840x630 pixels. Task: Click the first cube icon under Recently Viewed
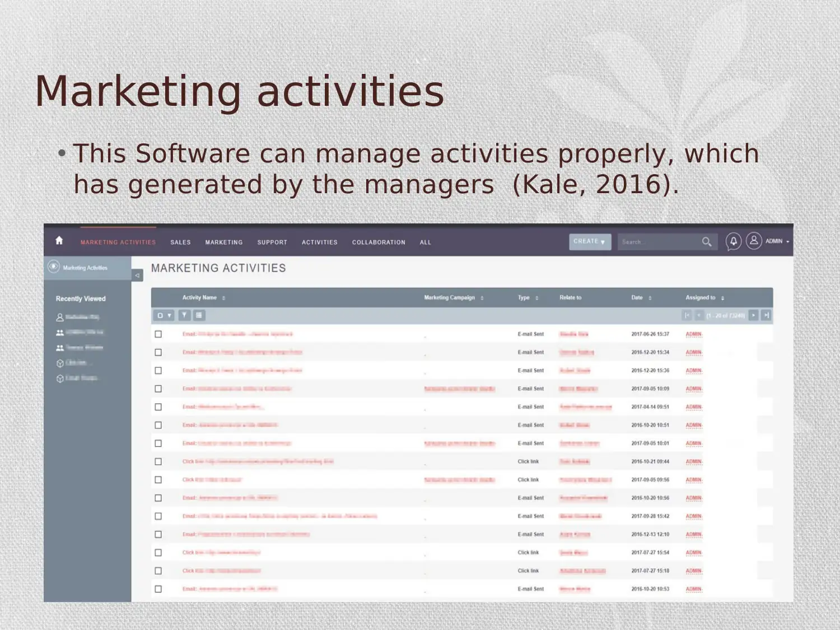click(x=60, y=363)
